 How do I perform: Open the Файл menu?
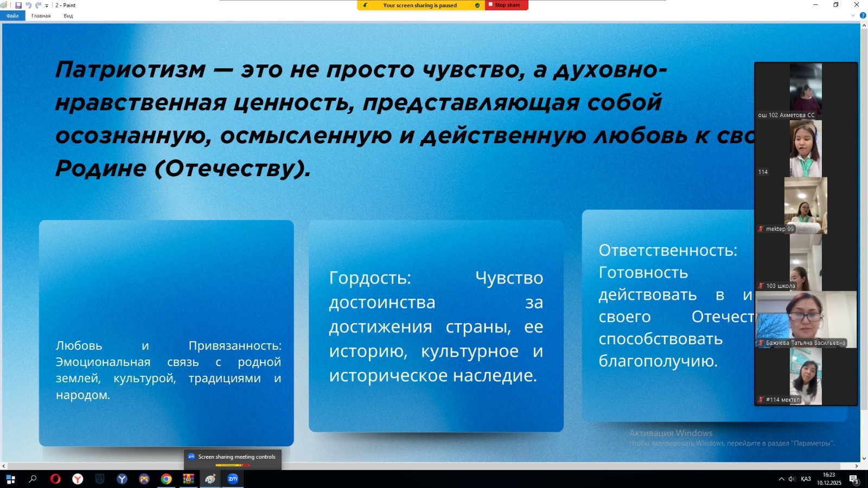pos(12,16)
